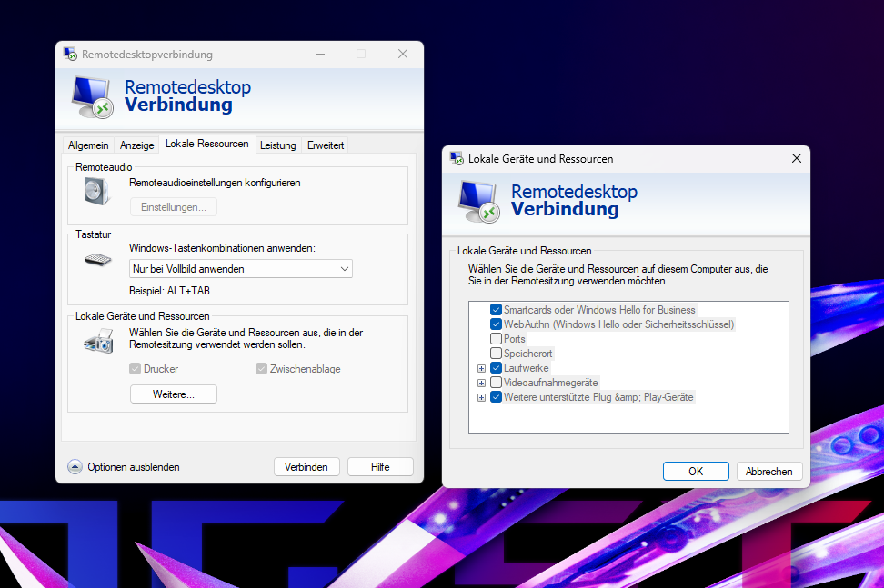The height and width of the screenshot is (588, 884).
Task: Select the Ports tree row label
Action: coord(515,339)
